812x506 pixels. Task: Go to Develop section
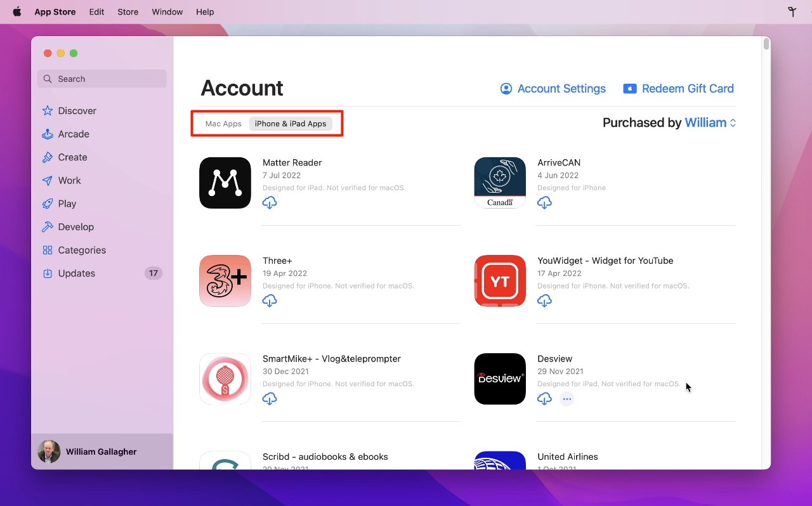coord(75,227)
